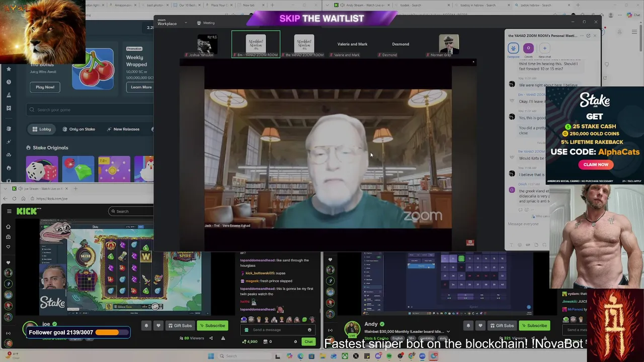Open Zoom app icon on the taskbar
This screenshot has width=644, height=362.
(x=422, y=356)
